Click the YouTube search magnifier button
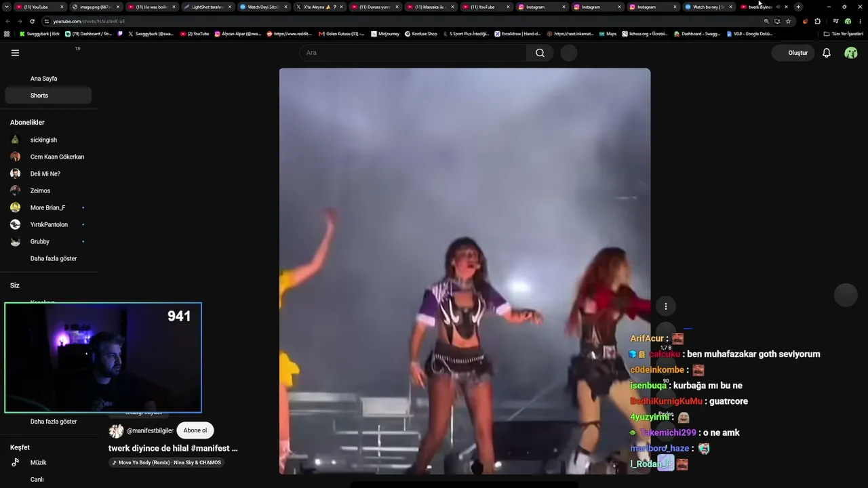This screenshot has width=868, height=488. pos(540,53)
